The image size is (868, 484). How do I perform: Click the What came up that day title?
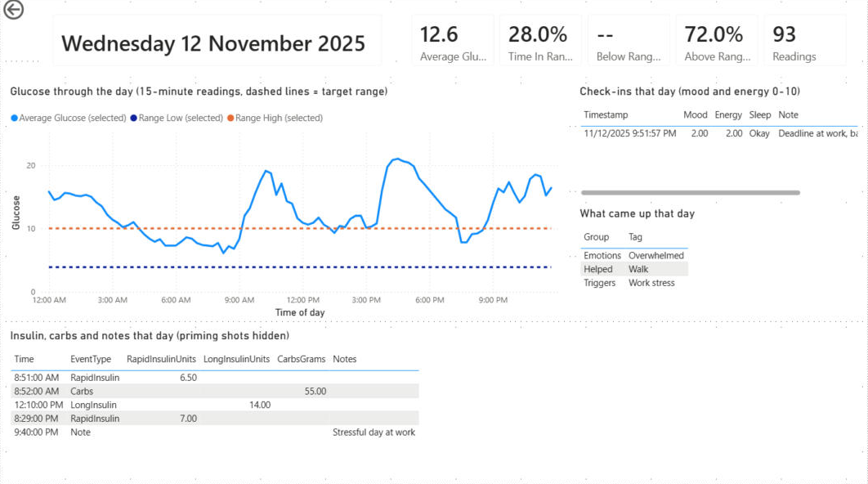click(x=638, y=213)
